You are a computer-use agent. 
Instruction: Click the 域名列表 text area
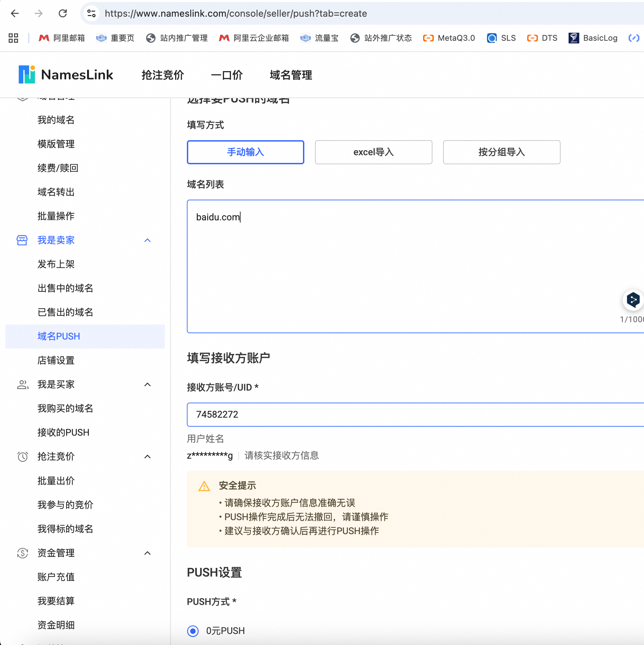pos(415,266)
